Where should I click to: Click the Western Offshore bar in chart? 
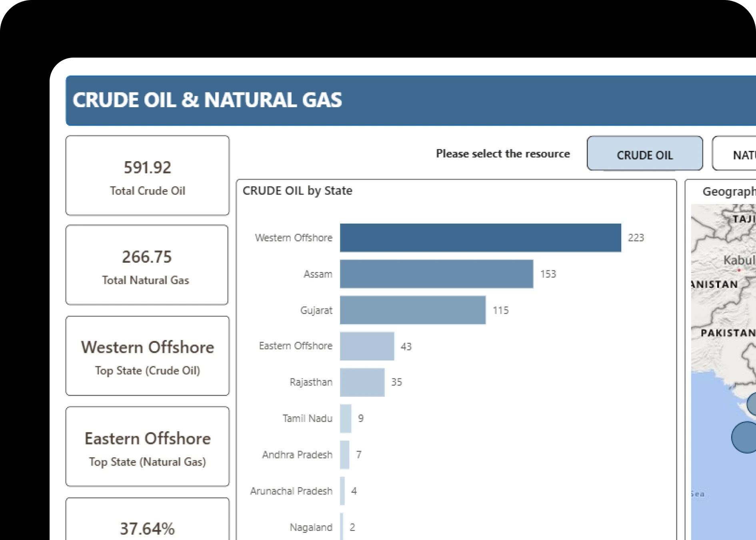(x=480, y=238)
